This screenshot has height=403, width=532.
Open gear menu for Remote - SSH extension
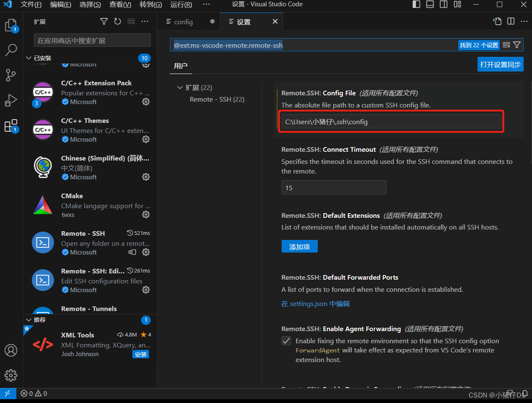click(146, 252)
